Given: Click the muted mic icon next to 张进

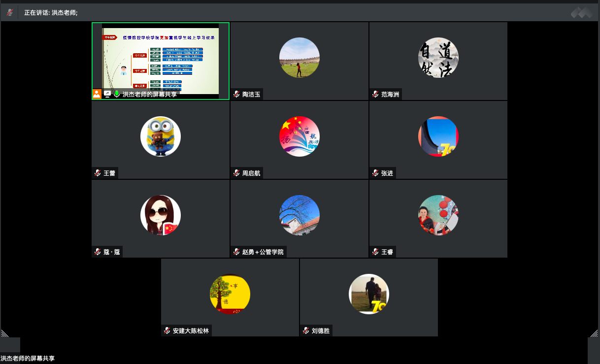Looking at the screenshot, I should (376, 173).
